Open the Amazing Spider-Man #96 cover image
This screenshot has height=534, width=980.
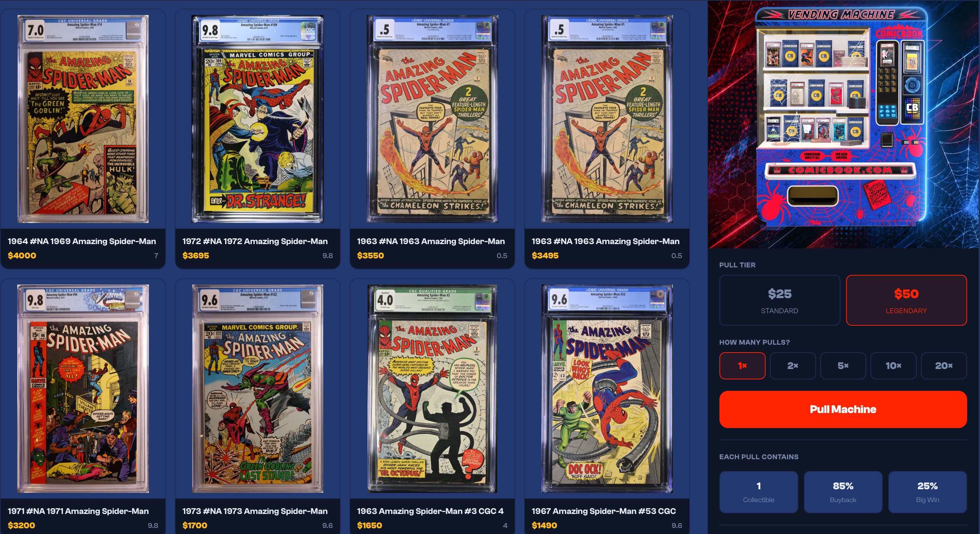click(x=83, y=388)
